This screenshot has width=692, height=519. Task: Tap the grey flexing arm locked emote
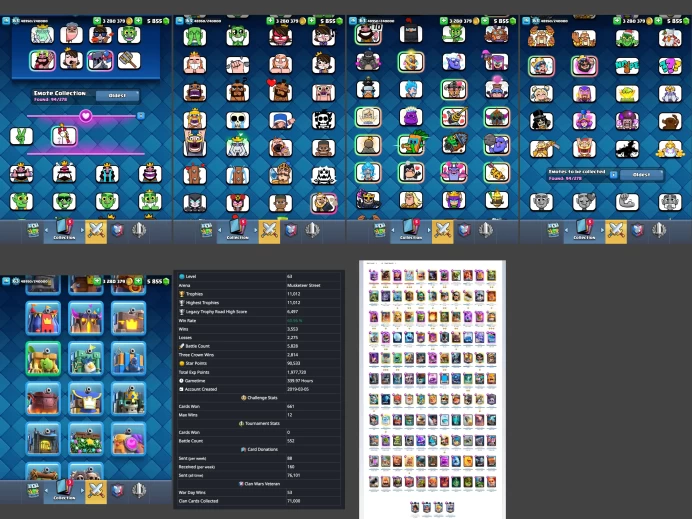(x=627, y=202)
